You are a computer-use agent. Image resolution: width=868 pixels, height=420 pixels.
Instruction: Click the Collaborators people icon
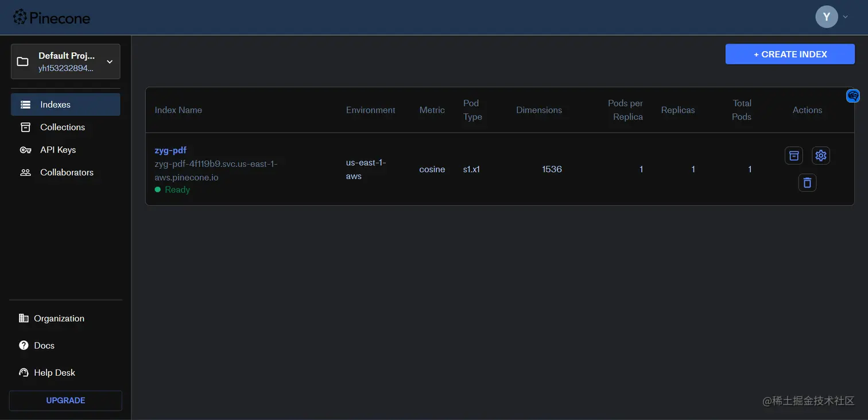click(25, 172)
